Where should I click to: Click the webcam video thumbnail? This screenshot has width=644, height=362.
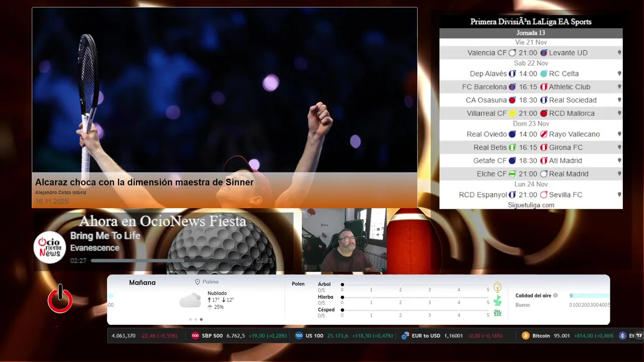(x=344, y=240)
